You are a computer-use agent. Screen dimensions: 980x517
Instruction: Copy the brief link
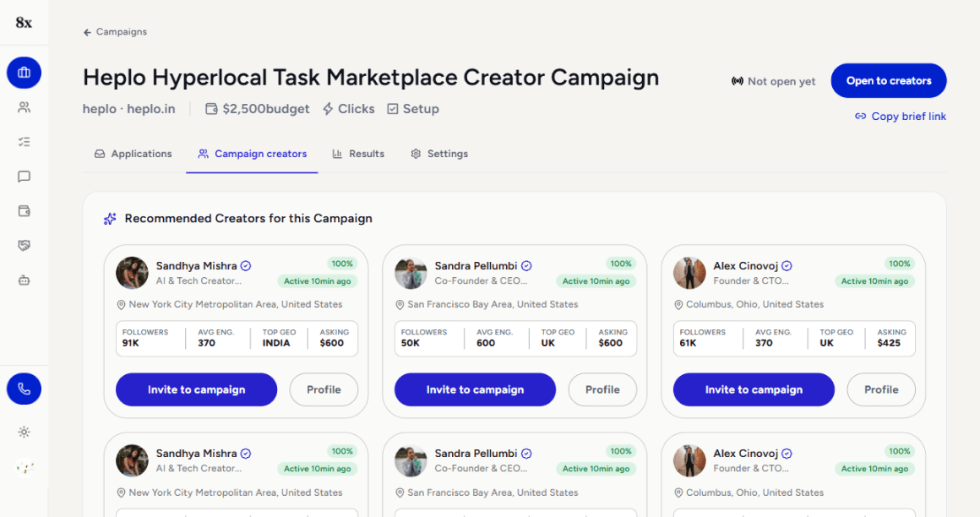pos(901,117)
